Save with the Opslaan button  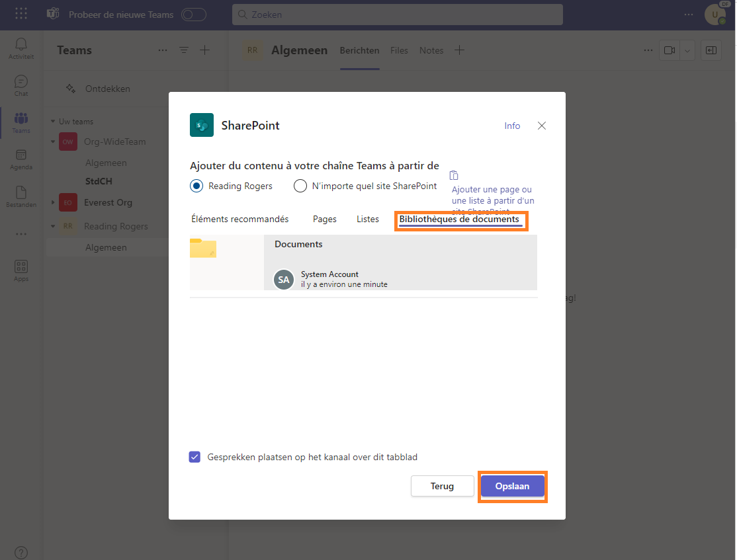[x=512, y=486]
